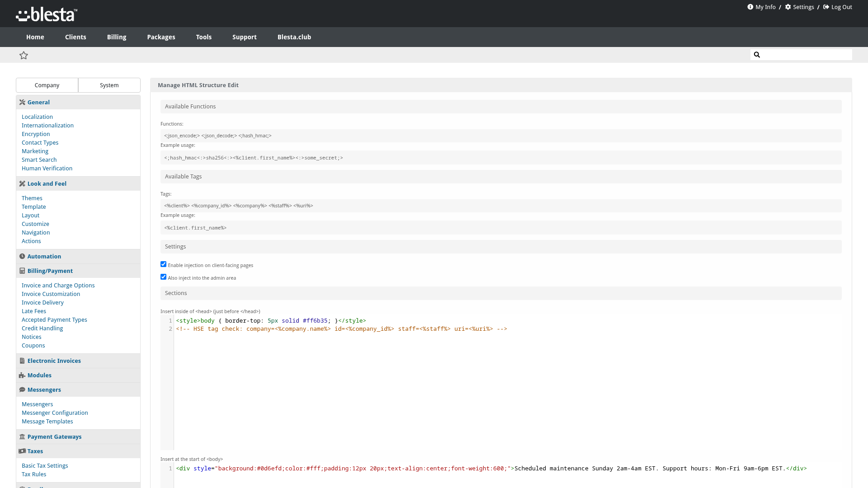This screenshot has width=868, height=488.
Task: Click the Messengers chat bubble icon
Action: tap(22, 389)
